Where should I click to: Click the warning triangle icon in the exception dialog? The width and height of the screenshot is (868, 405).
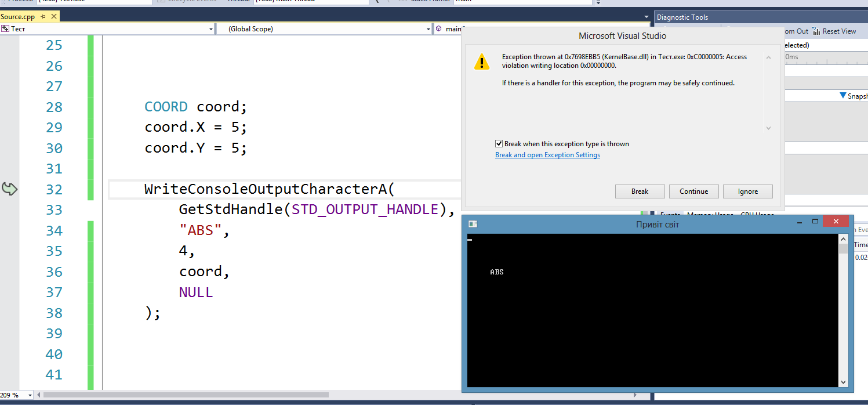click(481, 62)
